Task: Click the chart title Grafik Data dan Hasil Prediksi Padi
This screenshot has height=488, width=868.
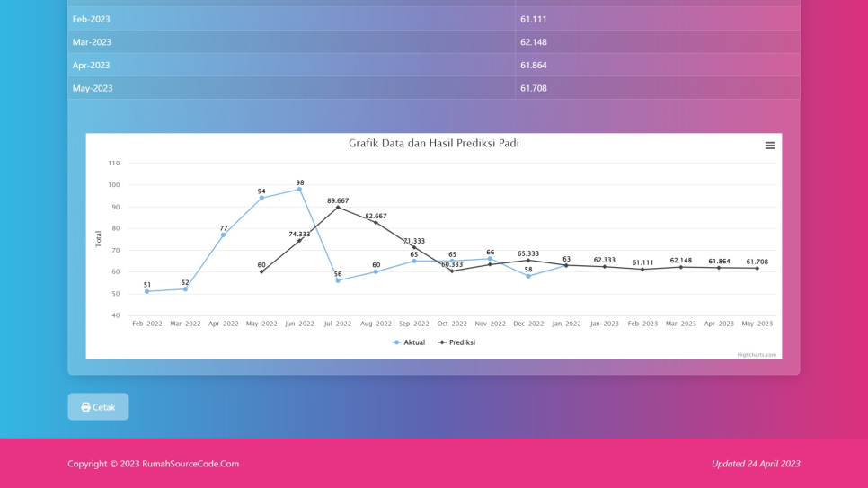Action: click(x=433, y=144)
